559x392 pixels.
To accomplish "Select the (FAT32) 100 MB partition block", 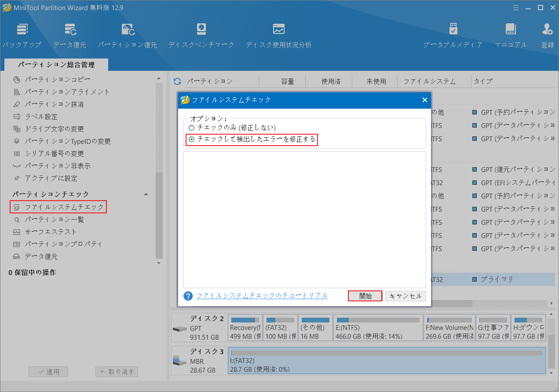I will point(280,328).
